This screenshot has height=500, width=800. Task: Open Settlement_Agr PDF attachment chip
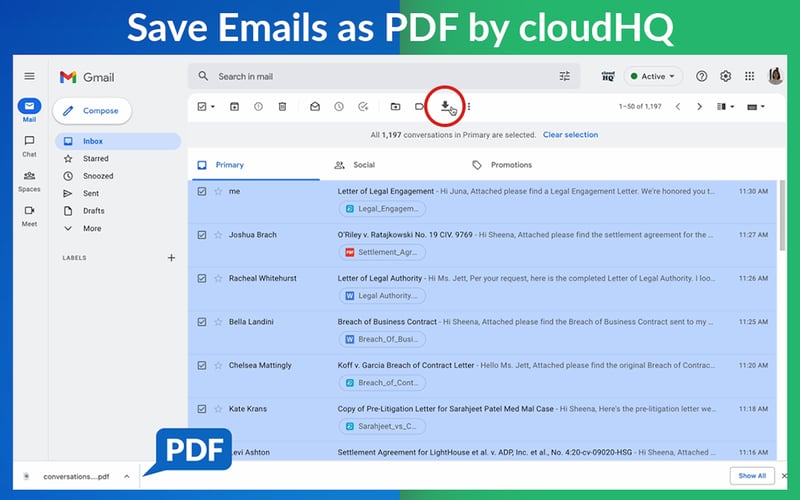[382, 252]
